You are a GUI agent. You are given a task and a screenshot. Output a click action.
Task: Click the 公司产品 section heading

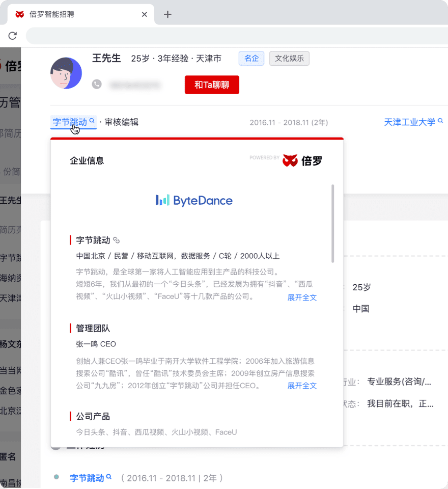93,416
